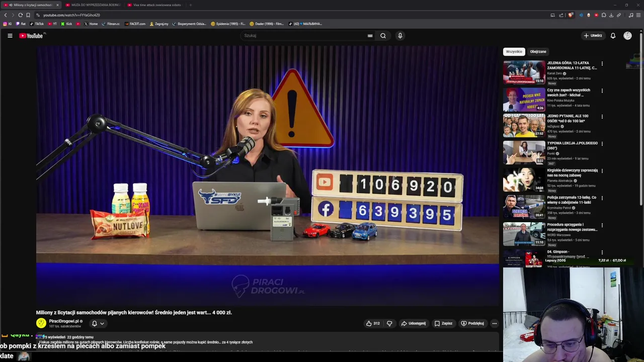This screenshot has height=362, width=644.
Task: Like the video with thumbs-up 312
Action: 373,323
